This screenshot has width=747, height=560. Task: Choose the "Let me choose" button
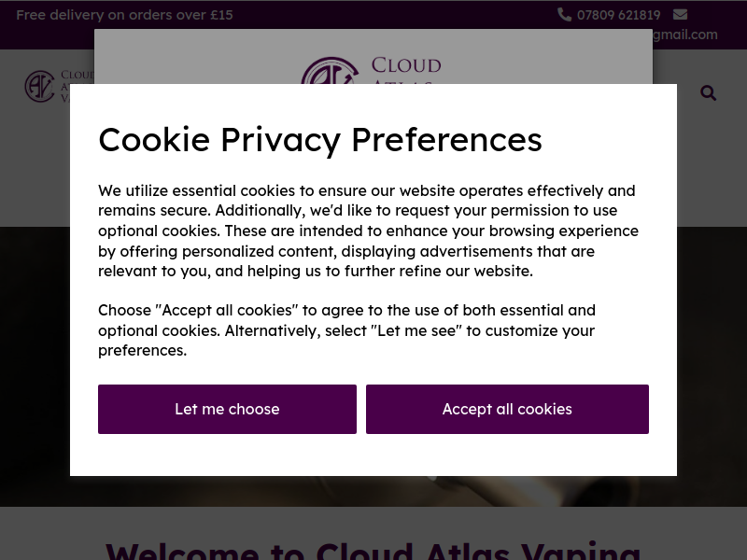tap(227, 409)
